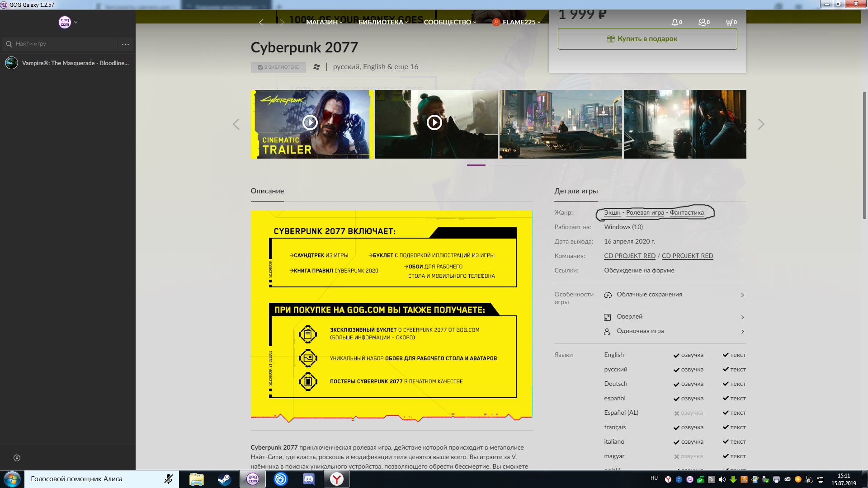
Task: Open File Explorer from taskbar
Action: (x=196, y=479)
